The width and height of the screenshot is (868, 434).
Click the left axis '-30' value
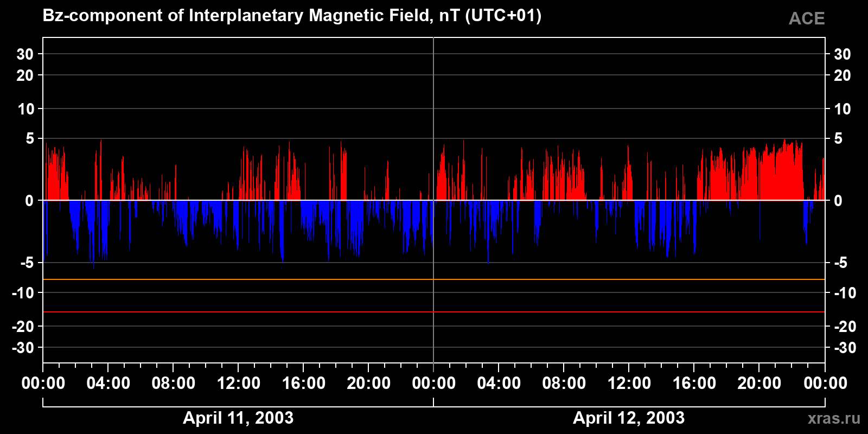tap(23, 348)
